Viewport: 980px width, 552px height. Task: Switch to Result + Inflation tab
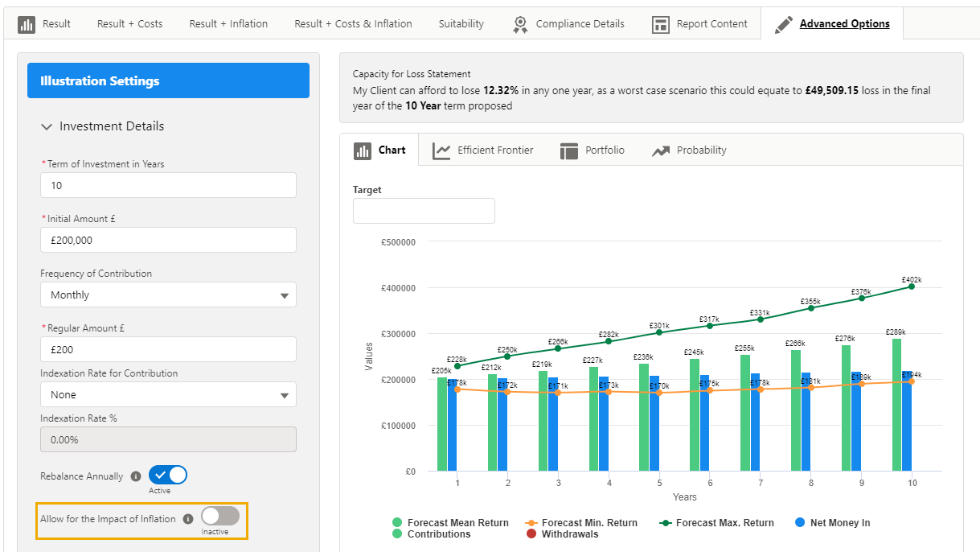pos(228,24)
